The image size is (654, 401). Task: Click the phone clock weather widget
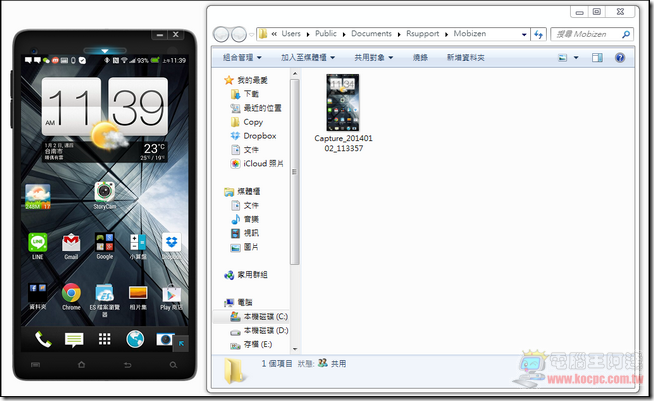pyautogui.click(x=105, y=120)
